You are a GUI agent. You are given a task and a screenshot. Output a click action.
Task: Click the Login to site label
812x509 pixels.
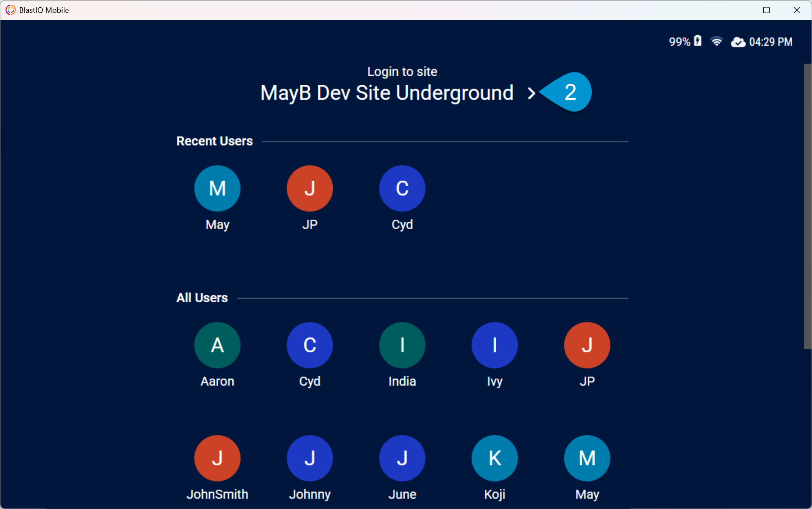coord(402,72)
